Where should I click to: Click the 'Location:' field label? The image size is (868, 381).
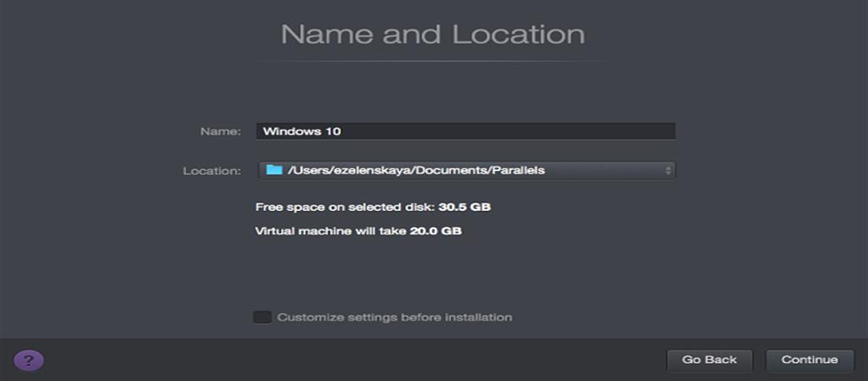tap(212, 170)
